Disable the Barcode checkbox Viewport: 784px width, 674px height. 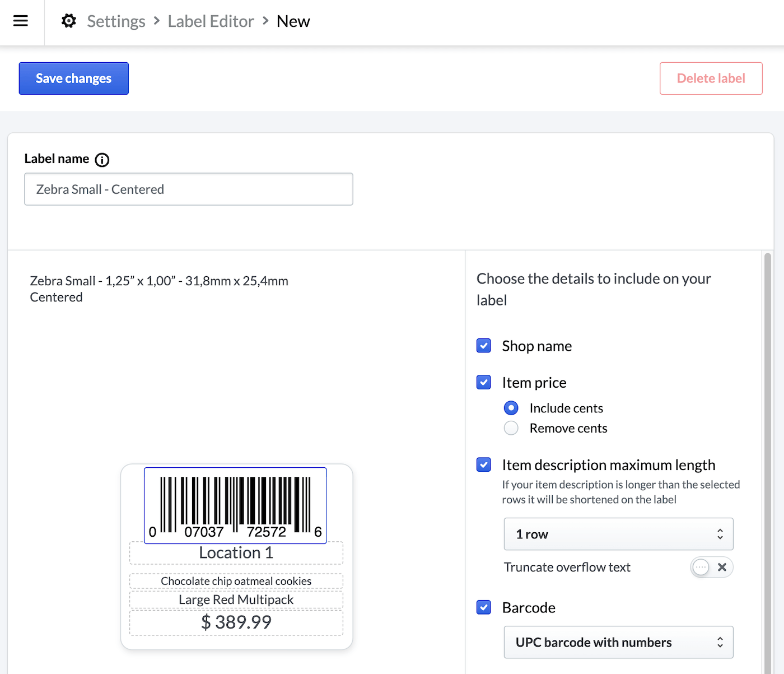[x=484, y=607]
